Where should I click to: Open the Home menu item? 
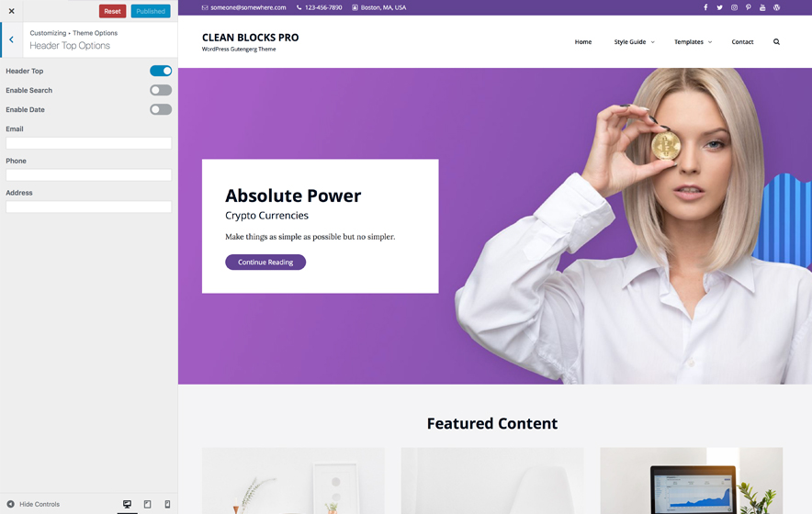pos(583,42)
